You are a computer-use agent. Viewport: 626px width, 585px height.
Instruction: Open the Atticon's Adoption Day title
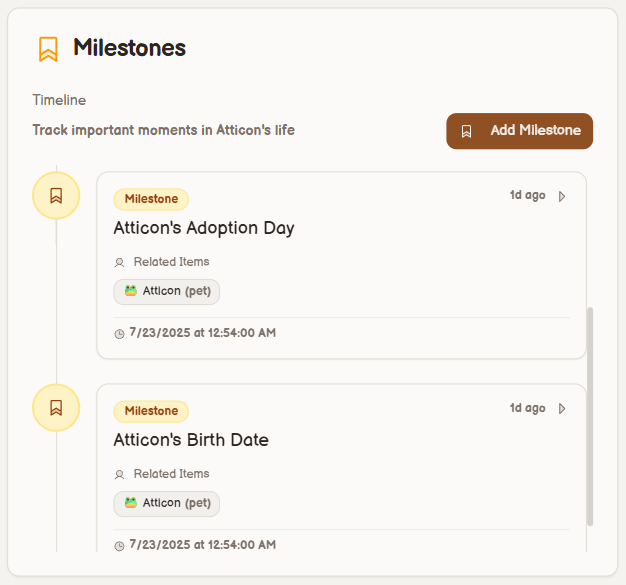[x=204, y=228]
